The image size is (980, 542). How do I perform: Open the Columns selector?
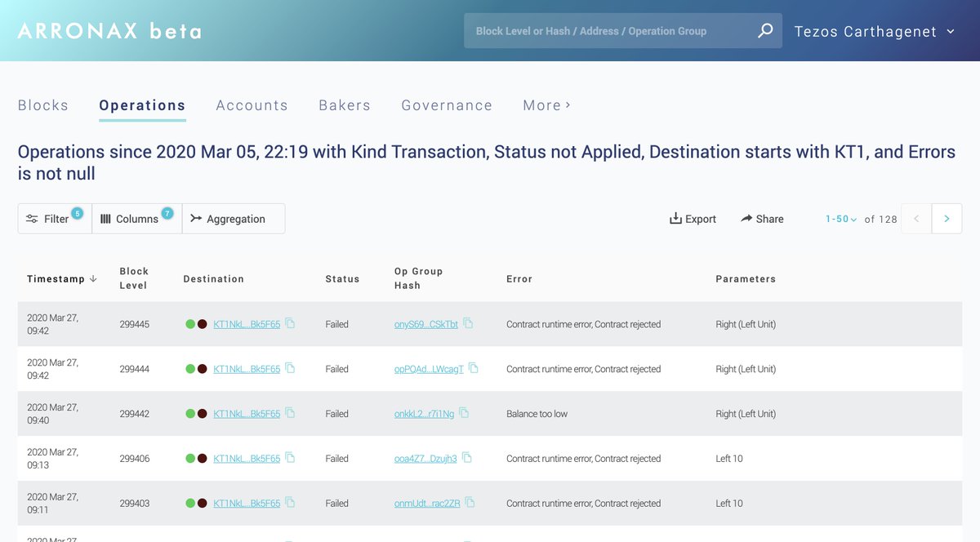coord(136,219)
